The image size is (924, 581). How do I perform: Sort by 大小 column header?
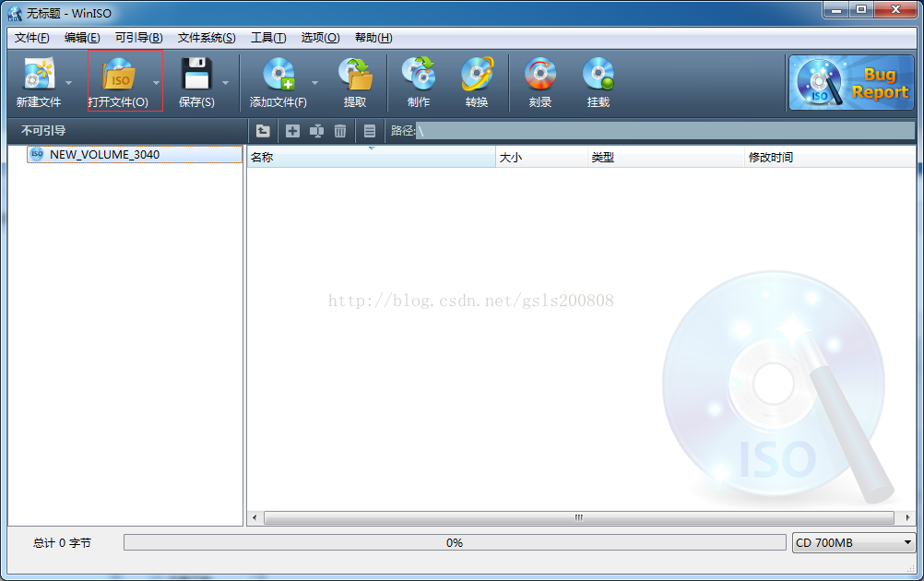point(541,158)
